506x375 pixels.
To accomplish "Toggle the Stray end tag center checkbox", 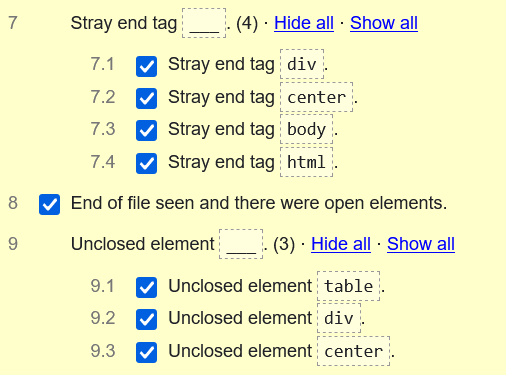I will tap(146, 98).
